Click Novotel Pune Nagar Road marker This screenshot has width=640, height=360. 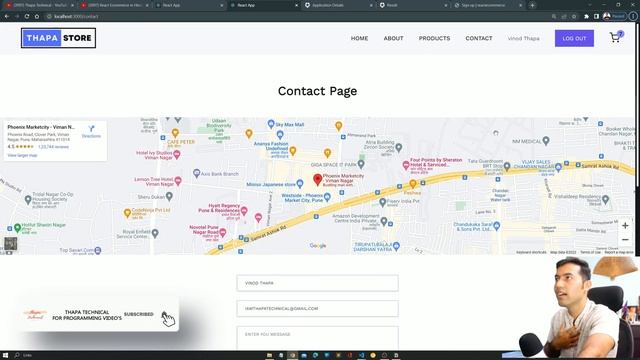pos(222,232)
